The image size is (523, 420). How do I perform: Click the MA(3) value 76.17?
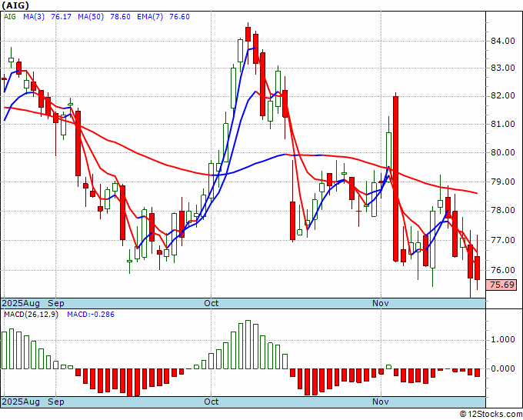61,17
